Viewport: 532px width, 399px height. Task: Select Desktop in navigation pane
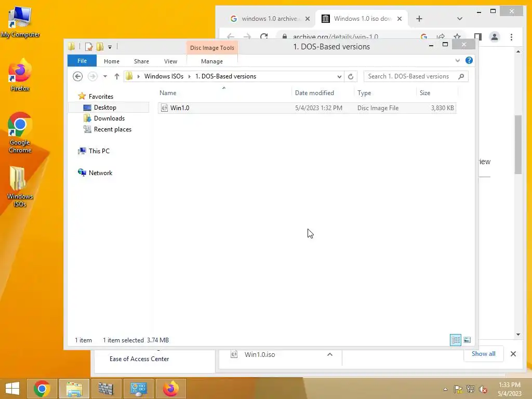click(x=105, y=108)
